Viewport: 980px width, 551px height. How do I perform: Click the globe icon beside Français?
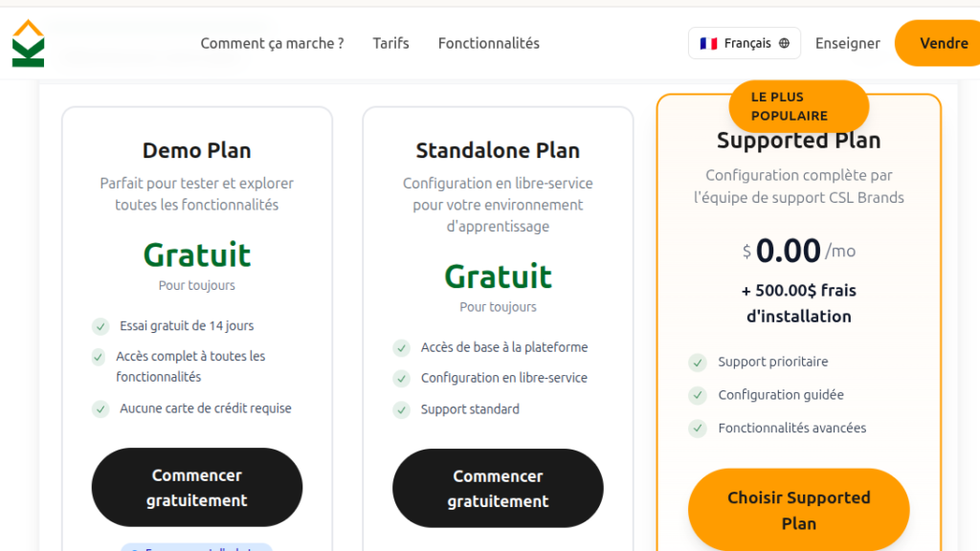coord(785,43)
